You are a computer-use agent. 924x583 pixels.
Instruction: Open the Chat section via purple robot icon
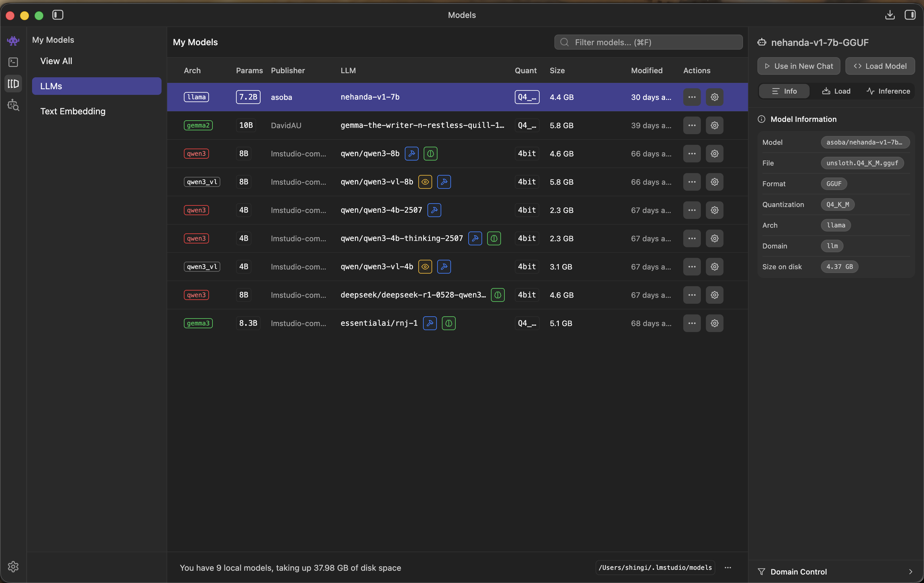13,41
